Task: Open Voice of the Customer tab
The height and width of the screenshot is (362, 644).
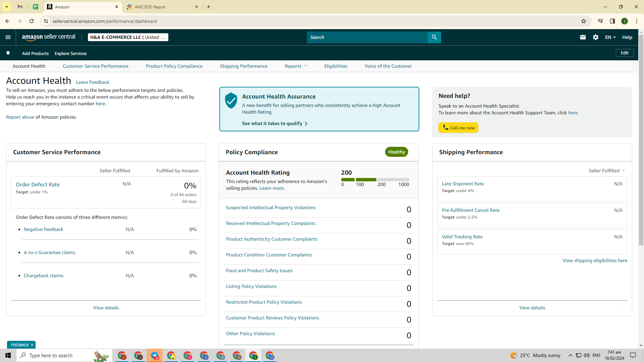Action: tap(388, 66)
